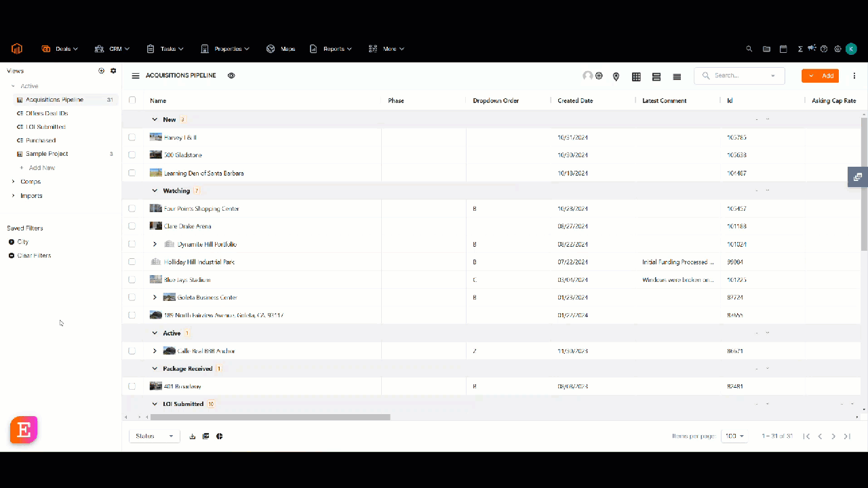Click the orange Add button
This screenshot has height=488, width=868.
[x=820, y=76]
